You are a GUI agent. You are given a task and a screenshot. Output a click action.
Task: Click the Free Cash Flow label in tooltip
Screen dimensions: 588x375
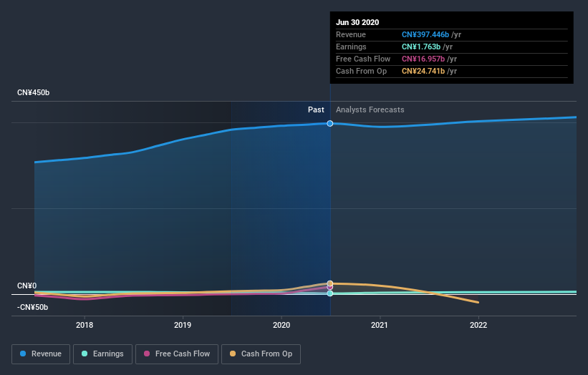pos(363,59)
